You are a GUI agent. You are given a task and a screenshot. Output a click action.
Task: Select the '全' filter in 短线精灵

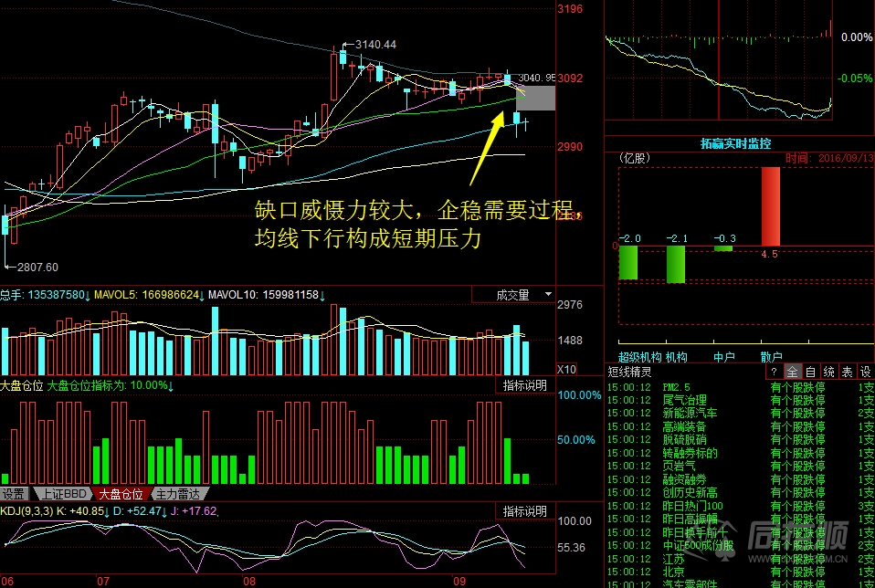(792, 372)
